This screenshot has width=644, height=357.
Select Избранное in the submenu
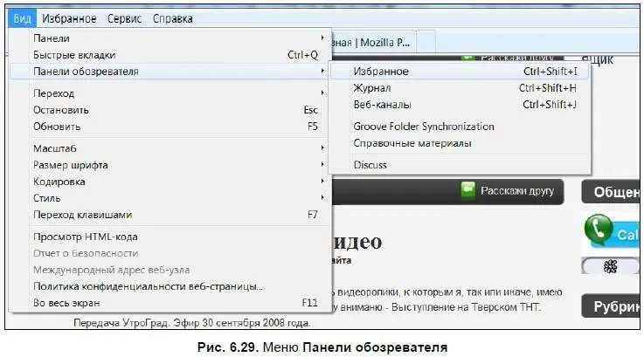381,72
